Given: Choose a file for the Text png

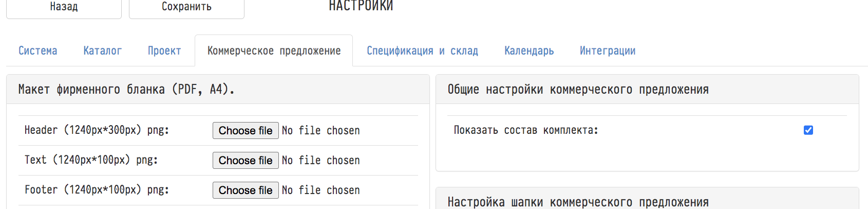Looking at the screenshot, I should click(246, 161).
